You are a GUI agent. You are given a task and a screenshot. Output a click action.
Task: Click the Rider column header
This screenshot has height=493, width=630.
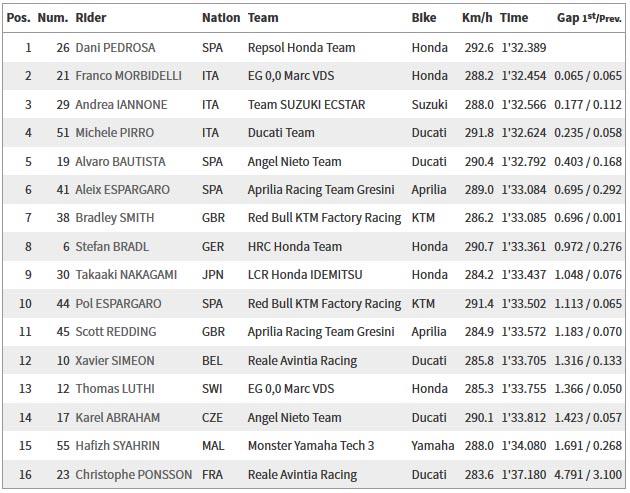click(x=91, y=18)
